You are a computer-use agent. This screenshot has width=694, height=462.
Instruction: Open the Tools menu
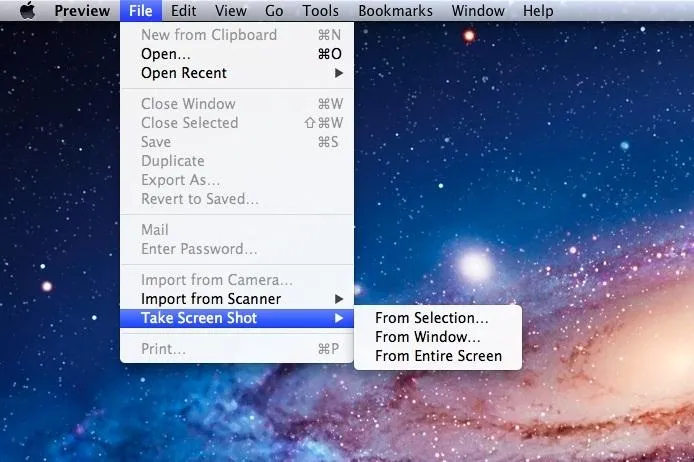pyautogui.click(x=320, y=10)
